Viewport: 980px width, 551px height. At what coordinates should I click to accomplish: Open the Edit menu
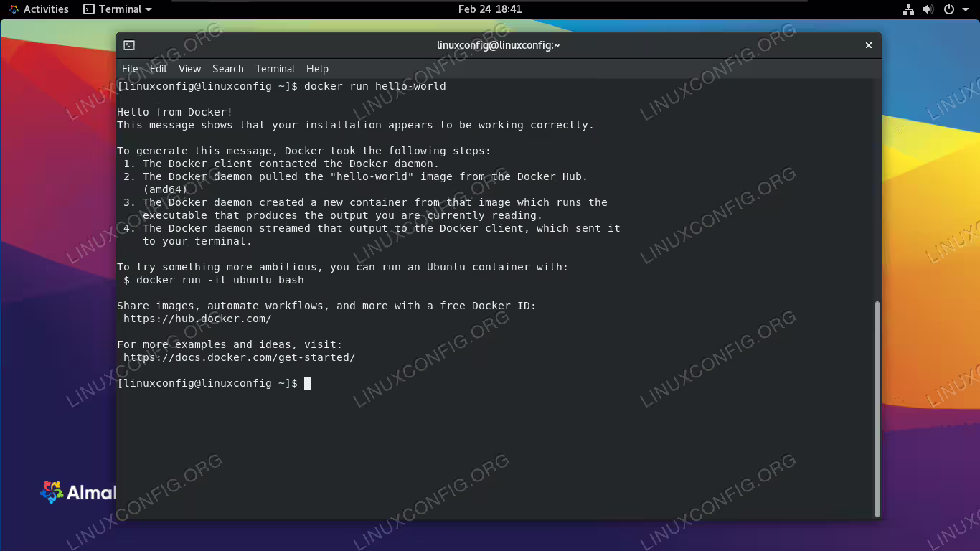(159, 69)
